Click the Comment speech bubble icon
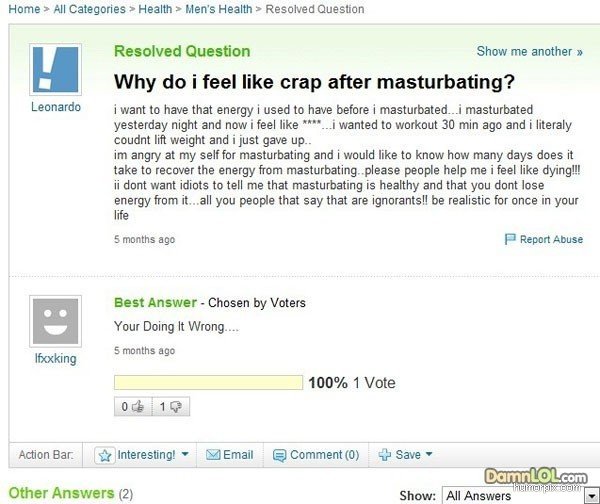Screen dimensions: 600x504 point(279,455)
